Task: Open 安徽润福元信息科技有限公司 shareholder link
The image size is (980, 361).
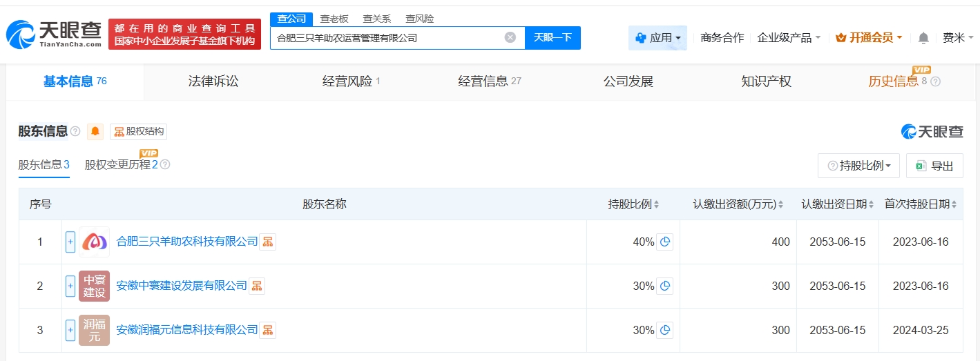Action: click(x=186, y=330)
